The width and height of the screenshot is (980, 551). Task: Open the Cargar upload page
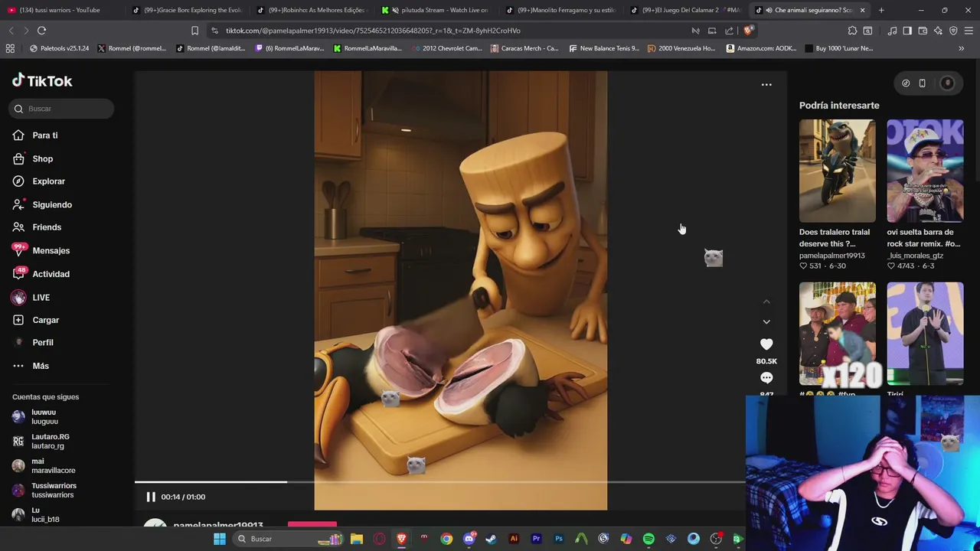35,320
